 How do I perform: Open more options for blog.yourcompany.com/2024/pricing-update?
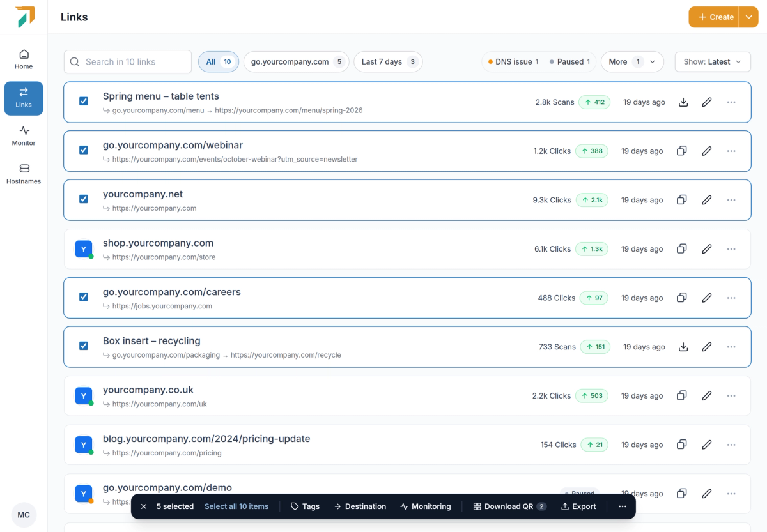pyautogui.click(x=731, y=445)
